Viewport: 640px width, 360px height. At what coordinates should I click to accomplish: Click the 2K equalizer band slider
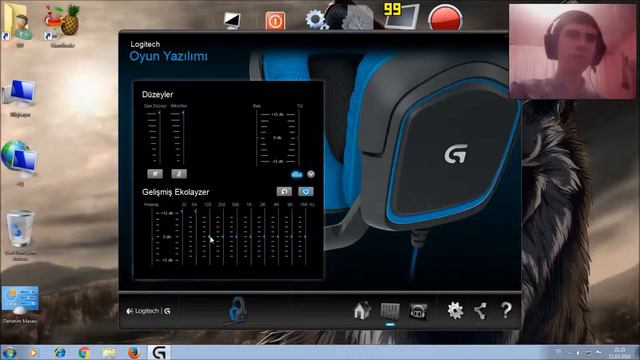click(x=264, y=237)
